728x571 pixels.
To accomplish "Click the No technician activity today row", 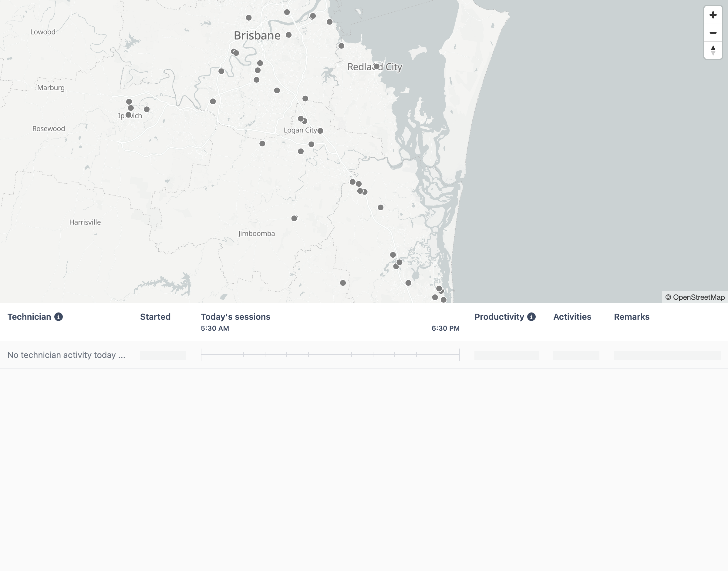I will (x=364, y=355).
